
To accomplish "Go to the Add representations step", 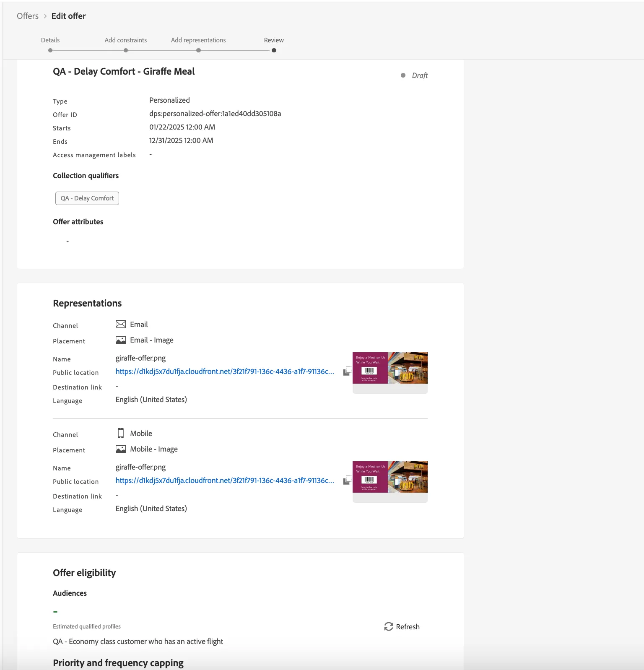I will [198, 40].
